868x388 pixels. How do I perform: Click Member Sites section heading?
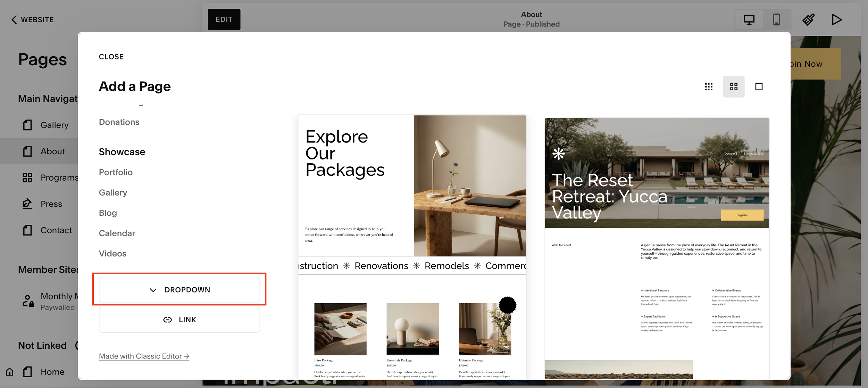pyautogui.click(x=48, y=270)
